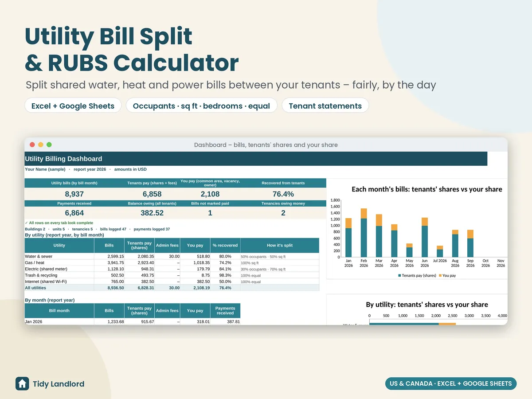This screenshot has width=532, height=399.
Task: Click the "By utility: tenants' shares vs your share" title
Action: [427, 305]
